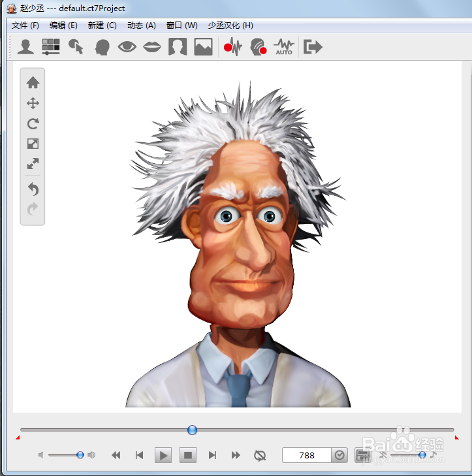This screenshot has width=472, height=476.
Task: Click the timeline scrubber handle
Action: (x=192, y=430)
